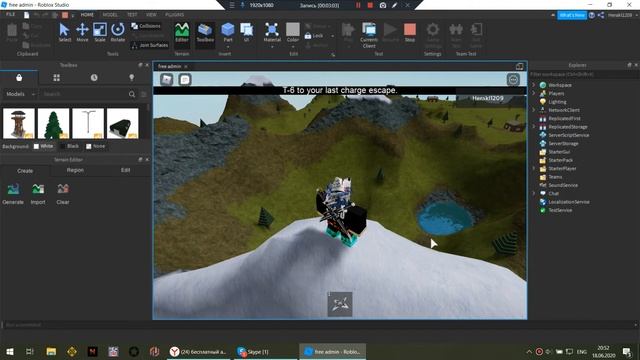The width and height of the screenshot is (640, 360).
Task: Open the Color dropdown arrow
Action: pos(293,47)
